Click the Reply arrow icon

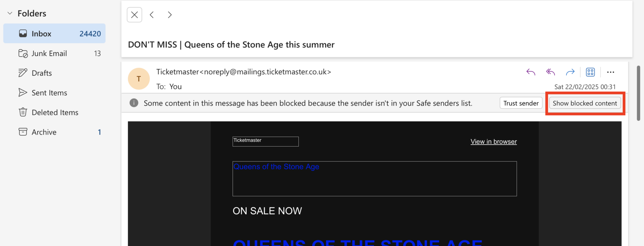point(531,72)
